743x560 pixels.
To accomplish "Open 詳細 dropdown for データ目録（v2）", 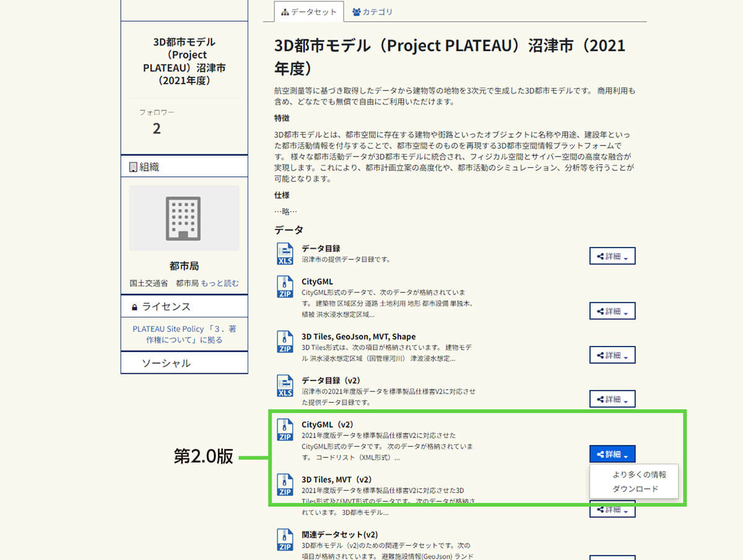I will [612, 399].
